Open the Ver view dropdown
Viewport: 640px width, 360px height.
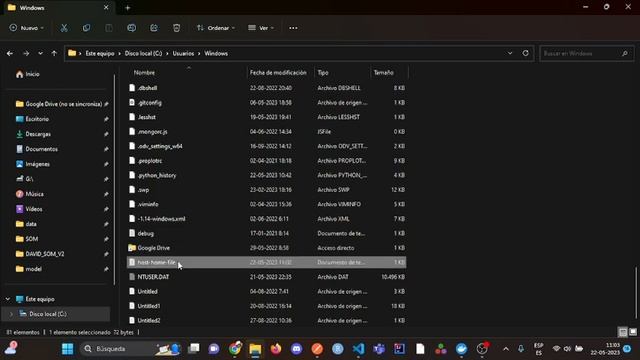[x=261, y=28]
